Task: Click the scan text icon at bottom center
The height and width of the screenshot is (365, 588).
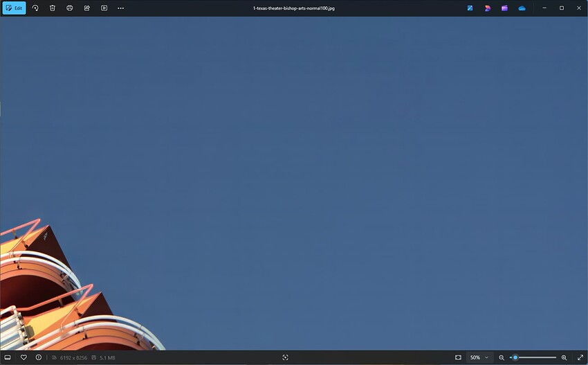Action: point(285,357)
